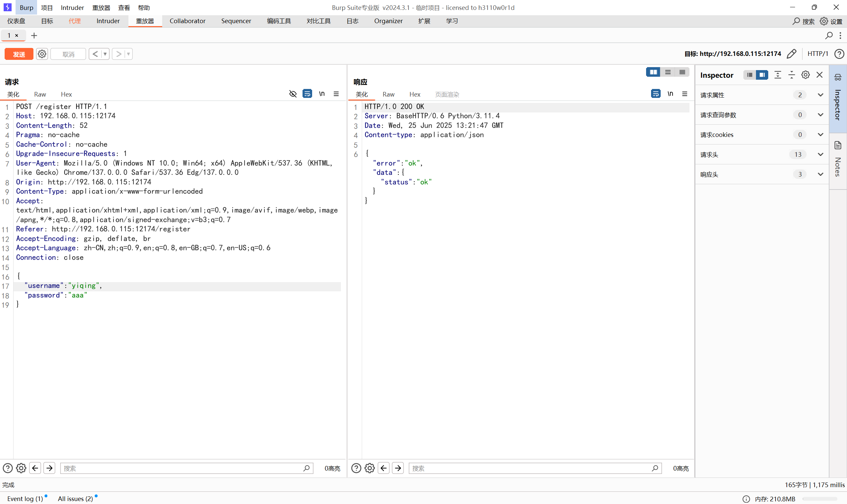Image resolution: width=847 pixels, height=504 pixels.
Task: Open Event log (1)
Action: pos(25,499)
